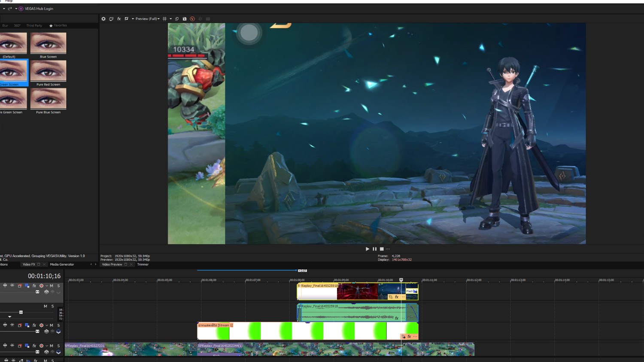Solo the audio track
644x362 pixels.
pyautogui.click(x=52, y=306)
